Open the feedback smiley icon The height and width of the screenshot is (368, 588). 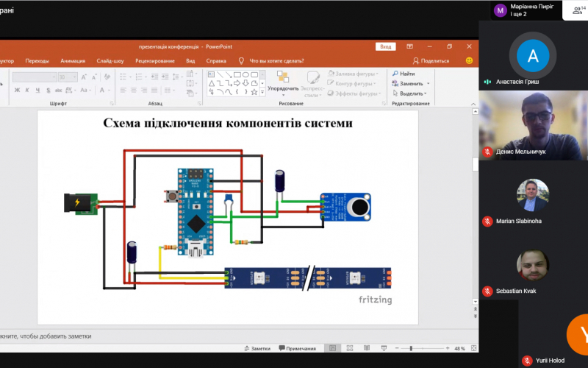[469, 60]
